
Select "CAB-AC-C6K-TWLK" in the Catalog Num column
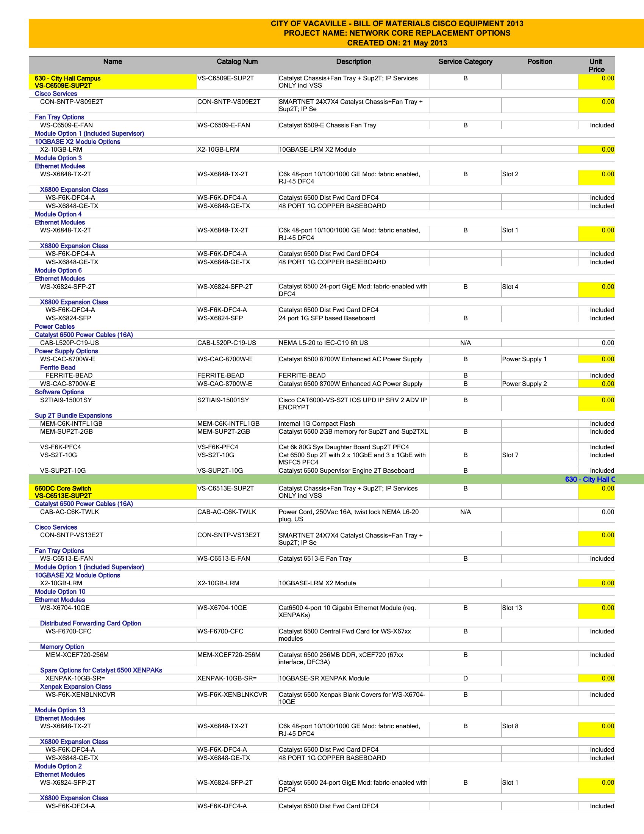click(x=227, y=512)
